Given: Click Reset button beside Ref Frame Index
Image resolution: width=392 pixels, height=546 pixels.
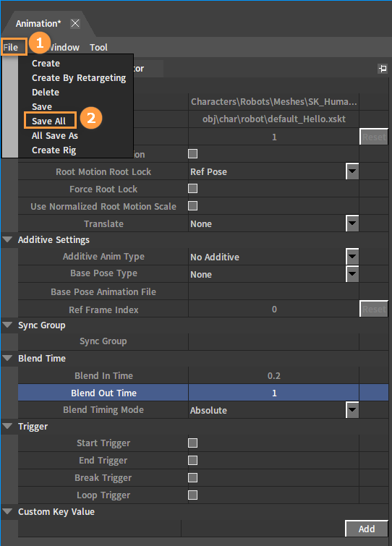Looking at the screenshot, I should pyautogui.click(x=374, y=309).
